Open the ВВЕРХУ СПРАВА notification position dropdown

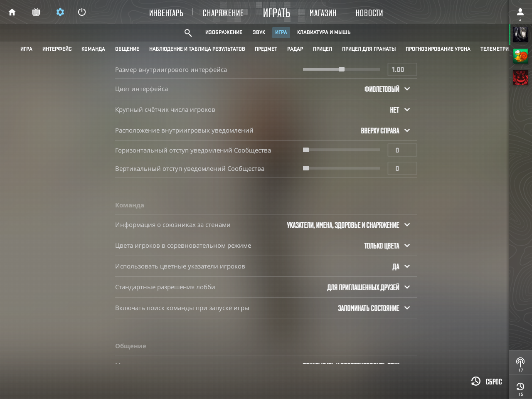385,131
